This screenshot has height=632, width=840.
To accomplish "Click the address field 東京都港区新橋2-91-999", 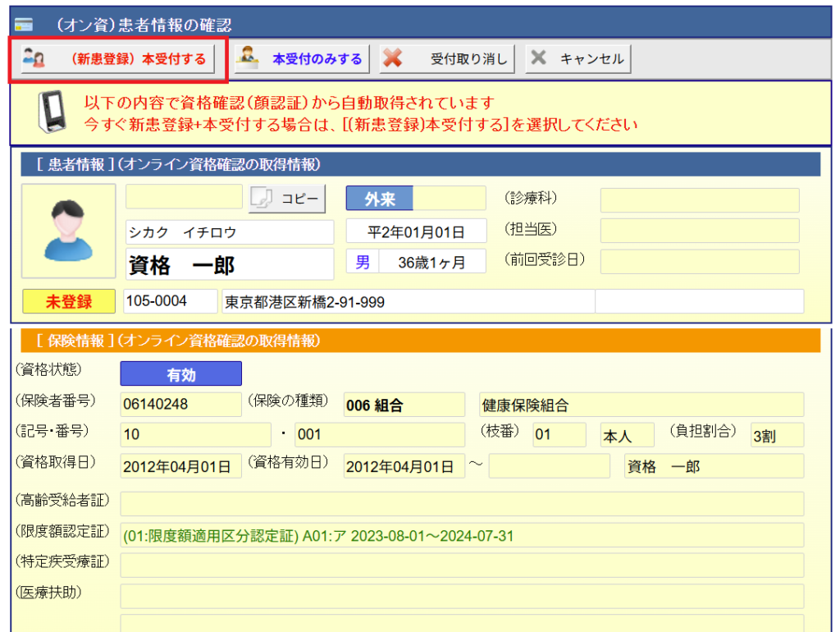I will [407, 302].
